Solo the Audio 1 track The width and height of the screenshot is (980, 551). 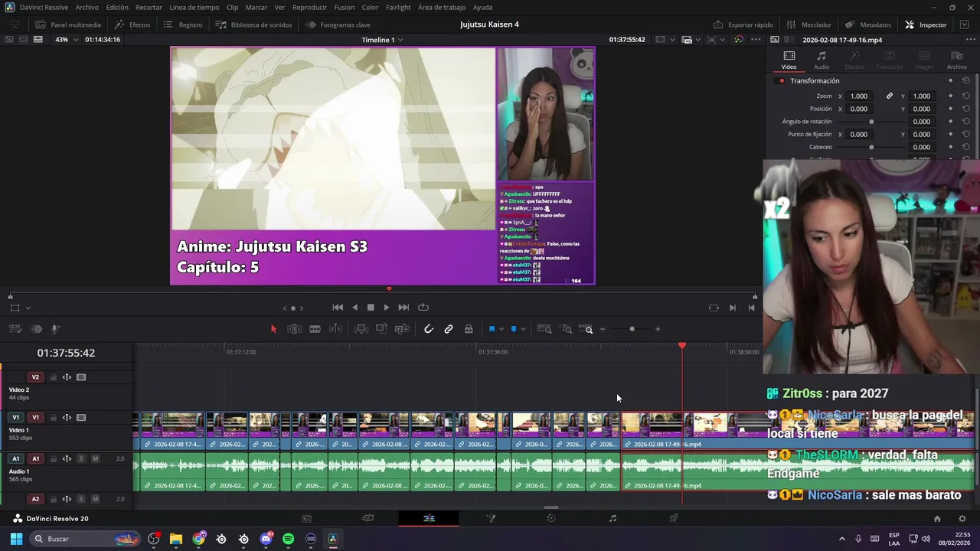coord(80,458)
